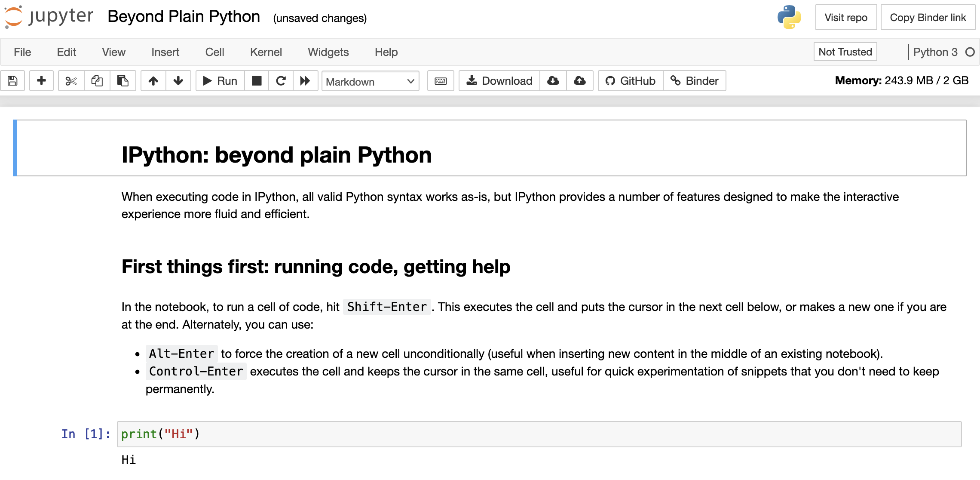Screen dimensions: 980x480
Task: Open the Markdown cell type dropdown
Action: (x=370, y=81)
